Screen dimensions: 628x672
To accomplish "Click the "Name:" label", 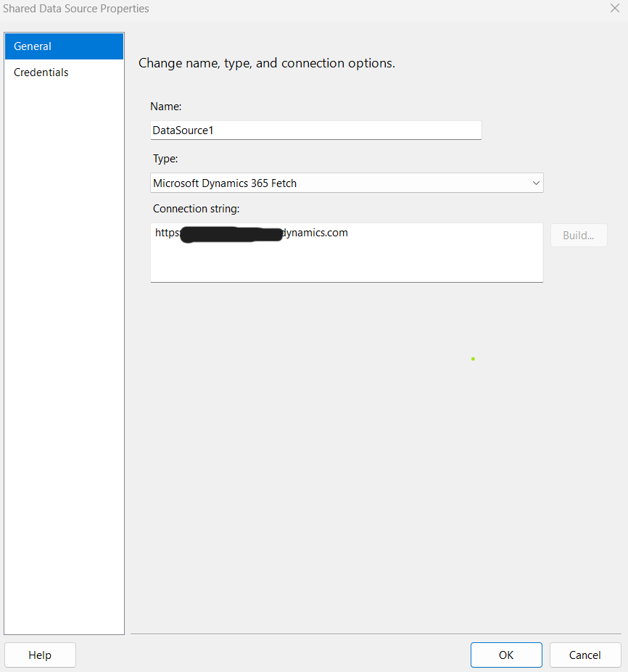I will pos(166,107).
